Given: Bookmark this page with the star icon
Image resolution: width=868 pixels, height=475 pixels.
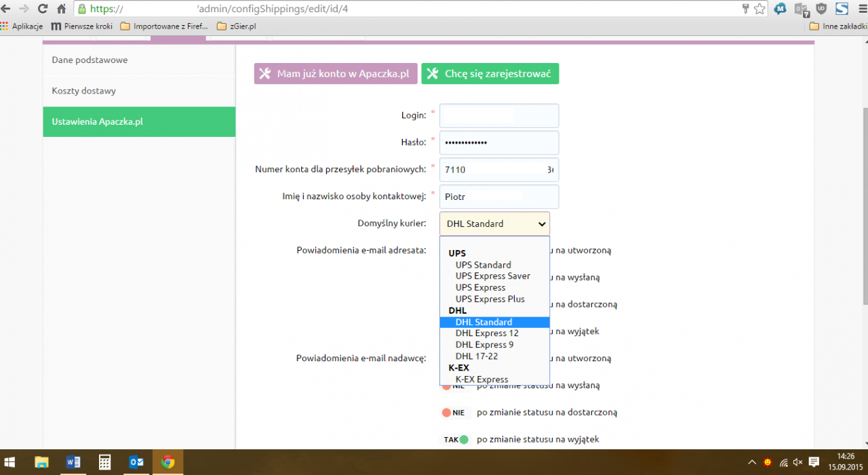Looking at the screenshot, I should [759, 9].
